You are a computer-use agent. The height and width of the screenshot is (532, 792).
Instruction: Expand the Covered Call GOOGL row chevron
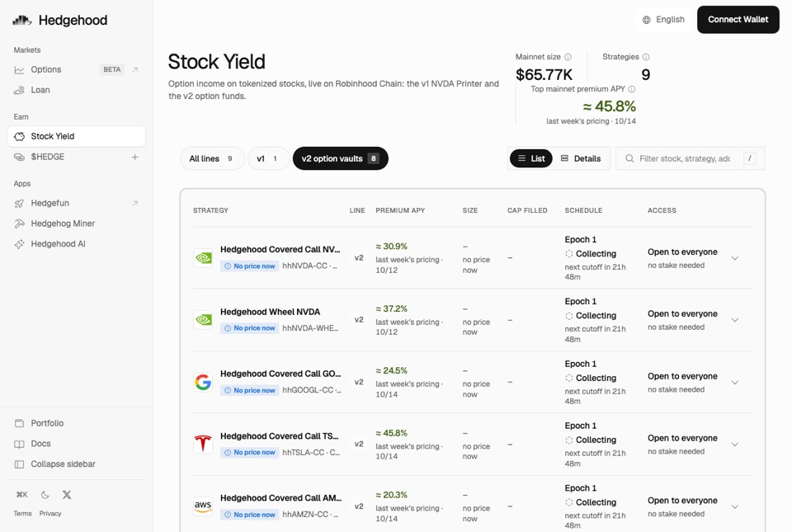pos(735,382)
